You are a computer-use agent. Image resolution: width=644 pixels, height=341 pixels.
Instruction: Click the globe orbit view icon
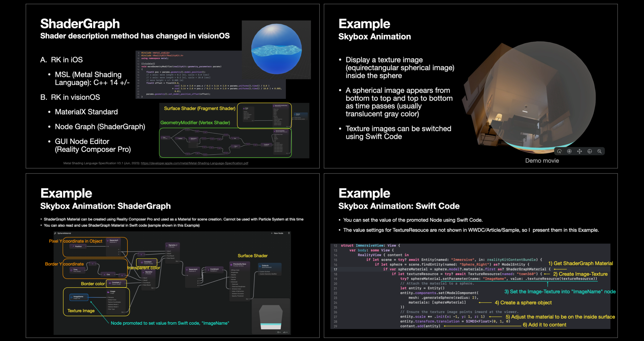(590, 151)
